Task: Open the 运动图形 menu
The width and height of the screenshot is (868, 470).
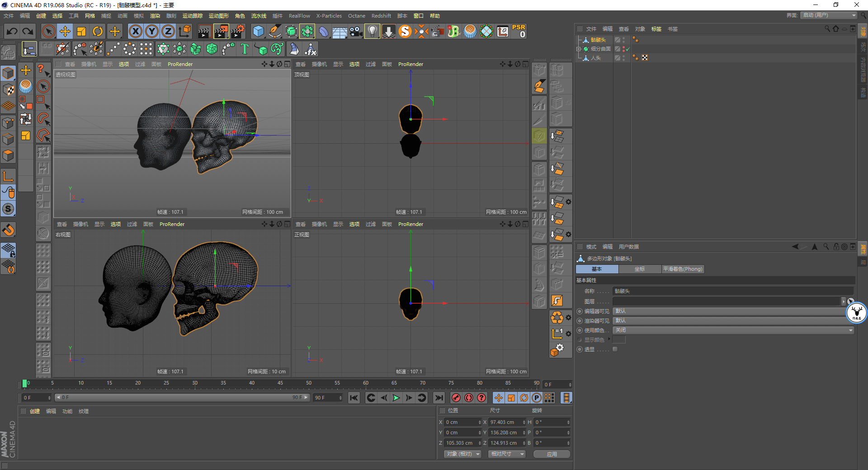Action: (219, 16)
